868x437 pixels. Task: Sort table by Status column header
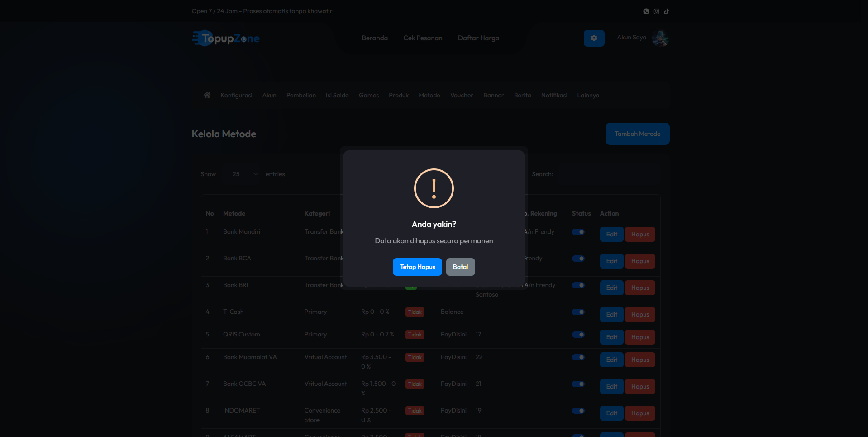pos(581,213)
